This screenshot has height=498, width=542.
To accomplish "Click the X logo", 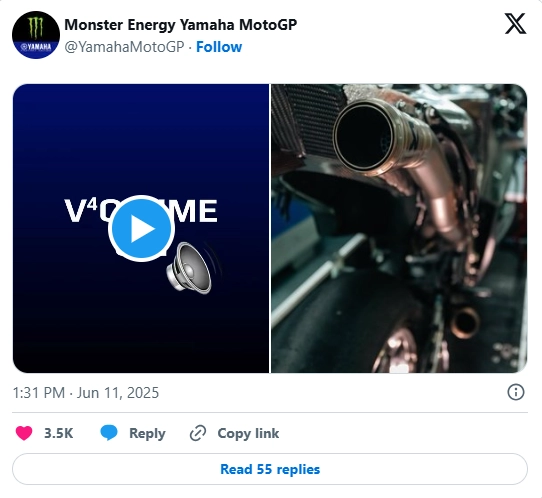I will [x=515, y=24].
